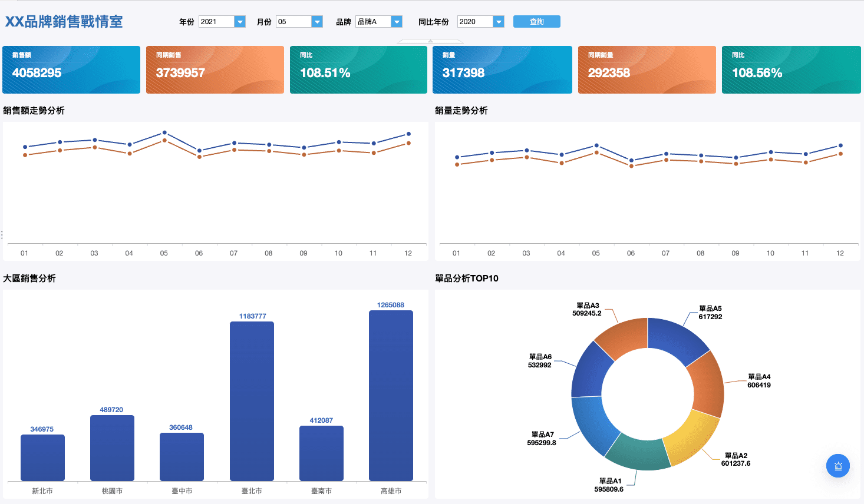This screenshot has width=864, height=504.
Task: Click the 臺北市 bar labeled 1183777
Action: pos(252,400)
